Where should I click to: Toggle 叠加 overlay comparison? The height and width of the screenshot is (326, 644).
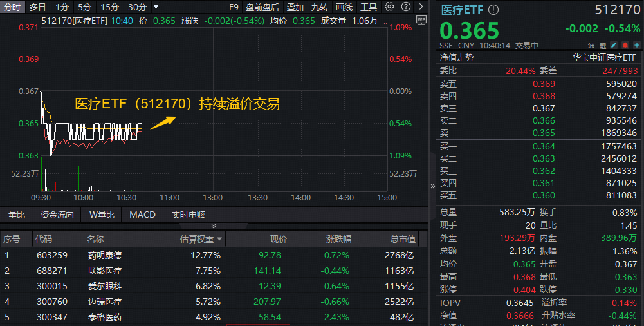click(x=295, y=7)
